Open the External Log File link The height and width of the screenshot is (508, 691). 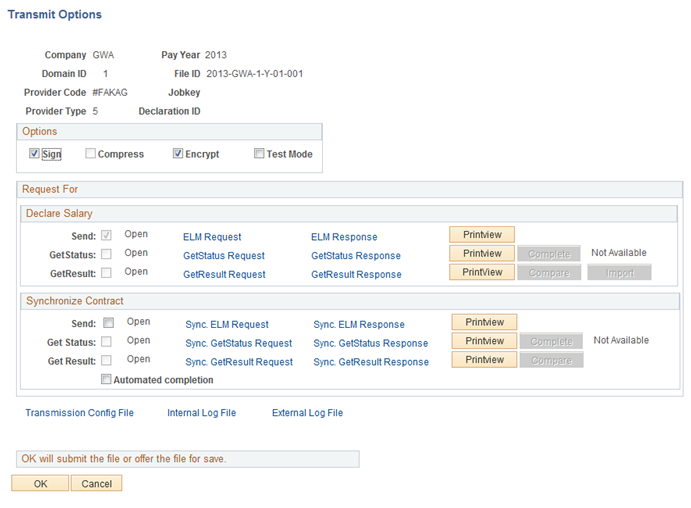(x=307, y=413)
